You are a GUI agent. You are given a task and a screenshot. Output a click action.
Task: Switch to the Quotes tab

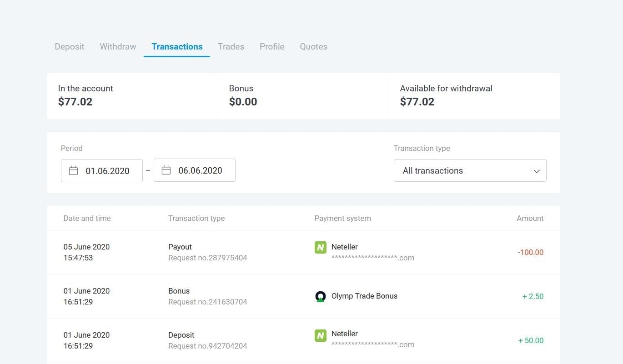click(x=313, y=46)
